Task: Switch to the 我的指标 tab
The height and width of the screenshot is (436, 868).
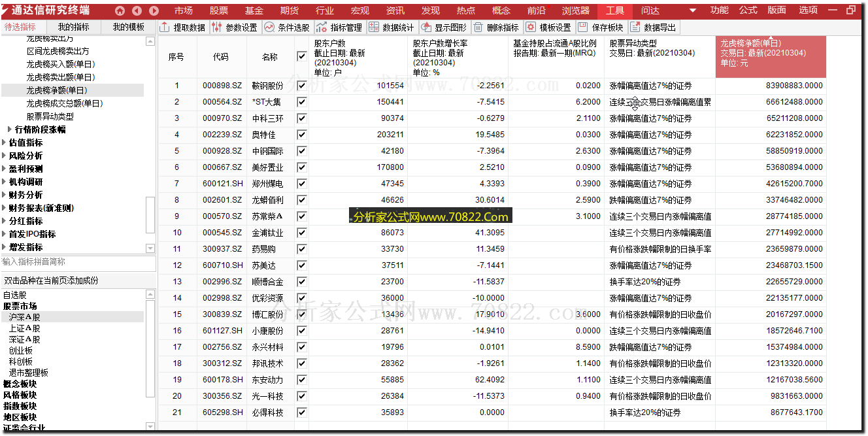Action: click(74, 27)
